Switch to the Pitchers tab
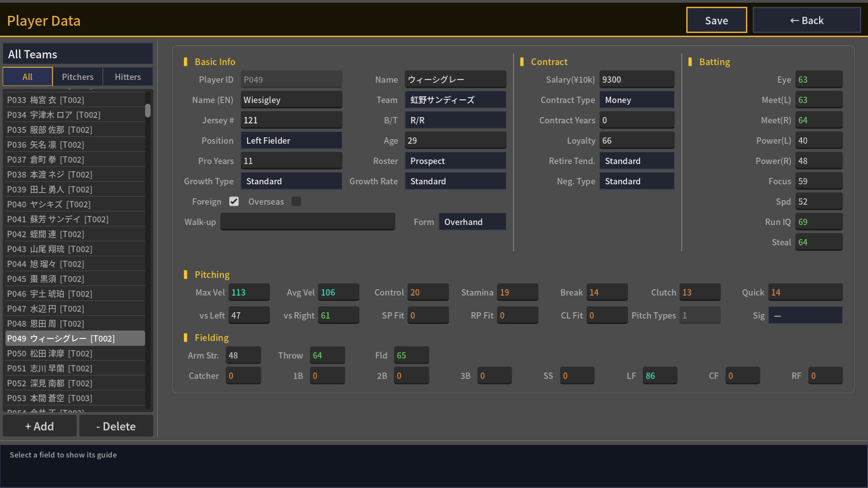Viewport: 868px width, 488px height. tap(78, 77)
